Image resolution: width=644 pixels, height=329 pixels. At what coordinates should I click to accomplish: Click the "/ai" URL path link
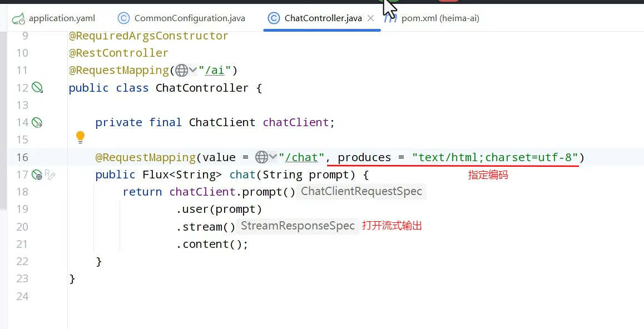tap(218, 70)
